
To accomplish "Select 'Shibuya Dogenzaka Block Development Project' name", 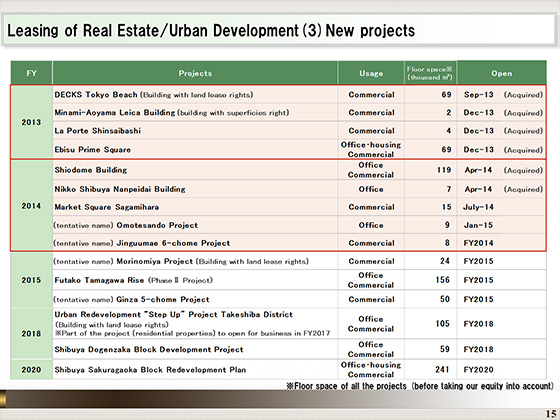I will [149, 349].
